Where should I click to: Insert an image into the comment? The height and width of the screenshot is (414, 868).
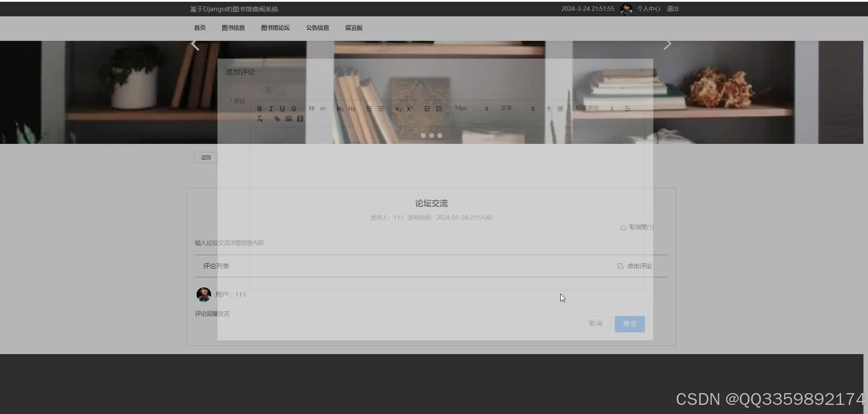tap(288, 118)
